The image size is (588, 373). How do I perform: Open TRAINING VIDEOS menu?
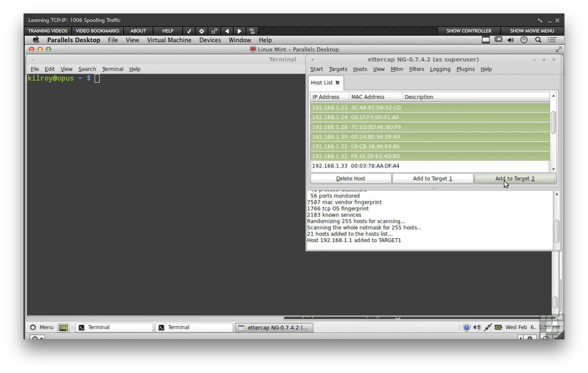(48, 31)
